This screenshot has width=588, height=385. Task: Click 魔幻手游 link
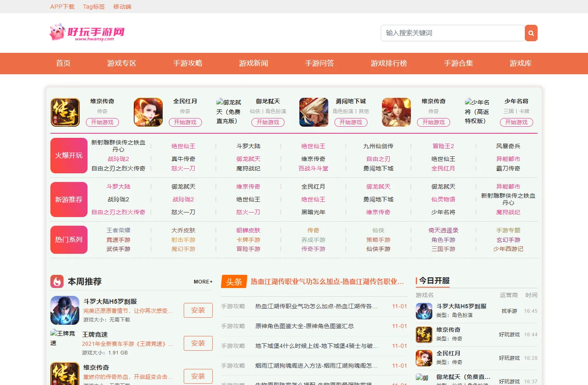coord(183,249)
